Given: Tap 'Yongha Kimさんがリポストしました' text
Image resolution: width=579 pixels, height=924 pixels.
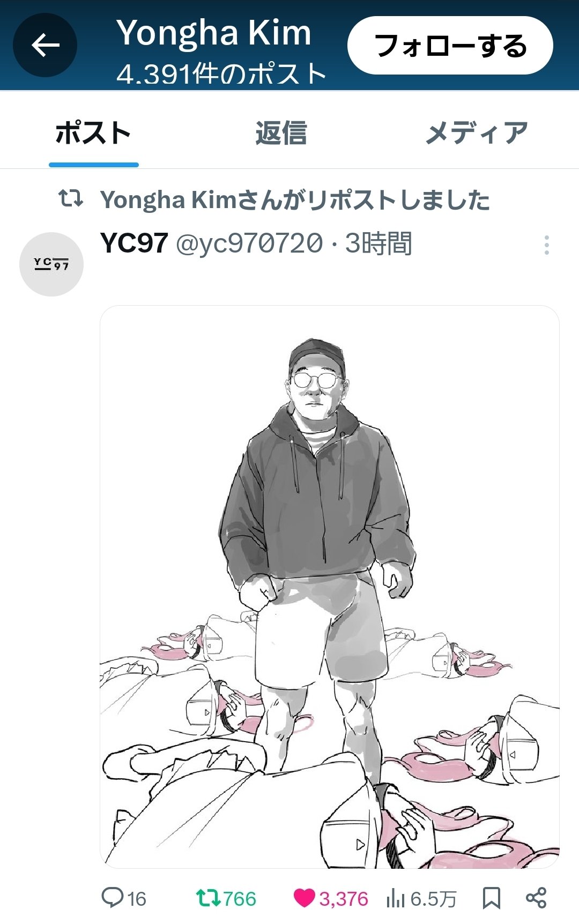Looking at the screenshot, I should pos(295,200).
